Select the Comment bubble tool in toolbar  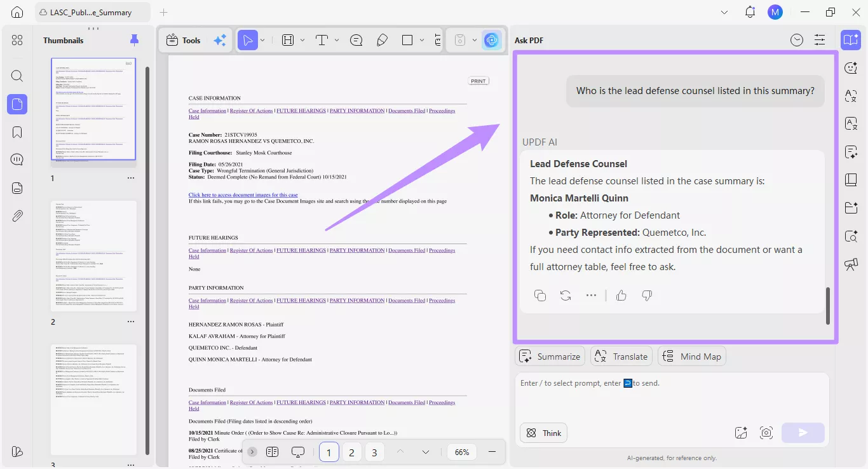coord(356,40)
